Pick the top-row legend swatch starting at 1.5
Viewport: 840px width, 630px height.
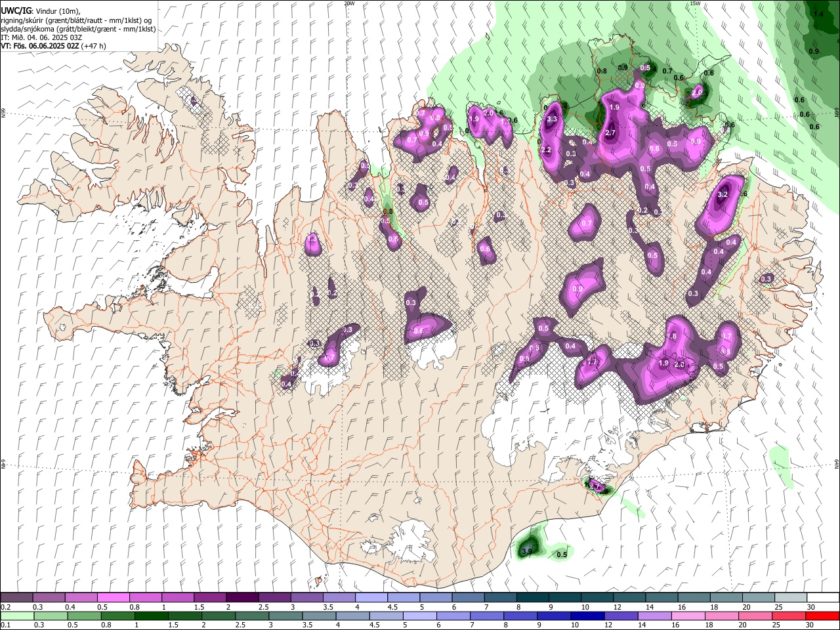tap(210, 598)
